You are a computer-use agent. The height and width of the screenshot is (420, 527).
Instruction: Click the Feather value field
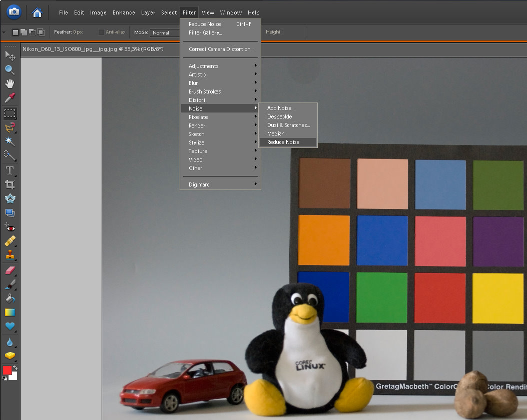[x=78, y=32]
